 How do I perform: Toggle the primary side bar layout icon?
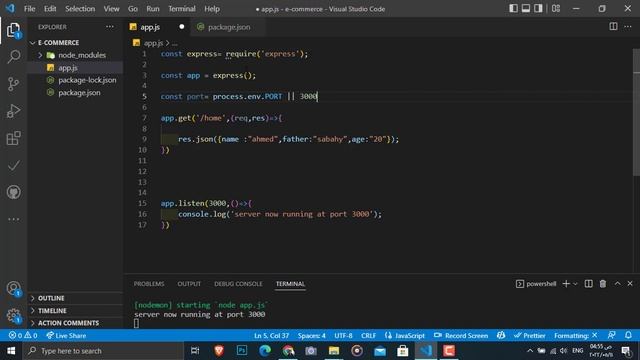pos(513,9)
